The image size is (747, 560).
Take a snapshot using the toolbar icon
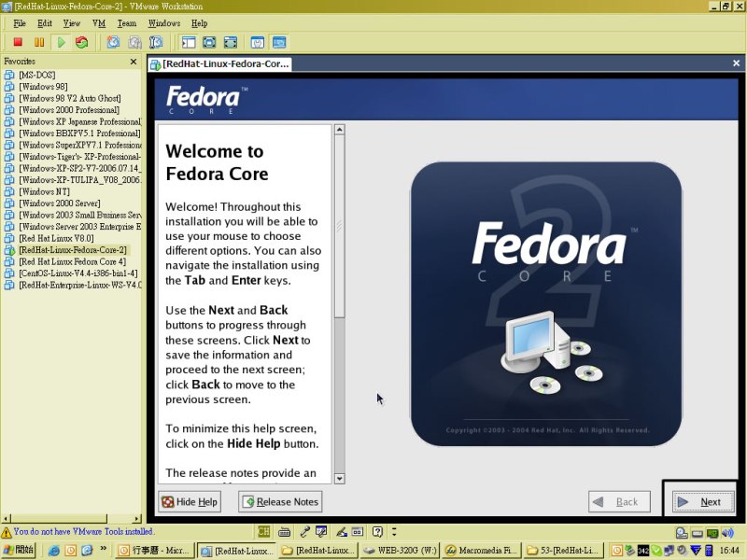[113, 42]
